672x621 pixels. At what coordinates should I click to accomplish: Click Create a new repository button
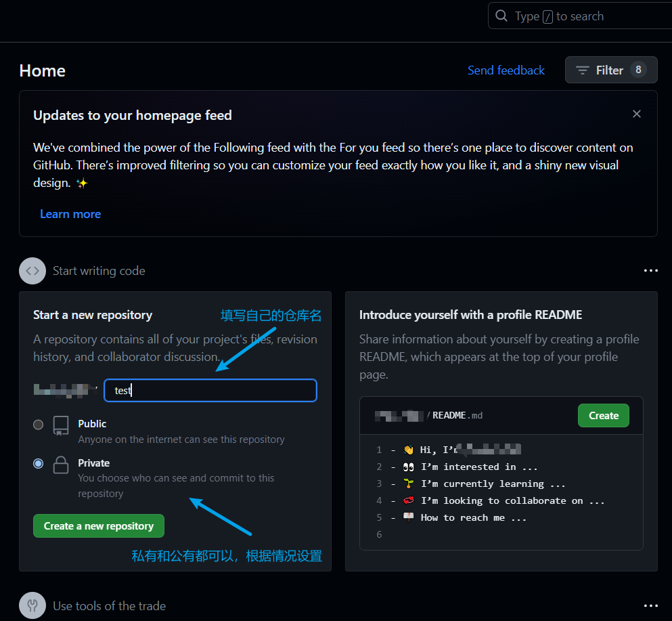[x=99, y=526]
